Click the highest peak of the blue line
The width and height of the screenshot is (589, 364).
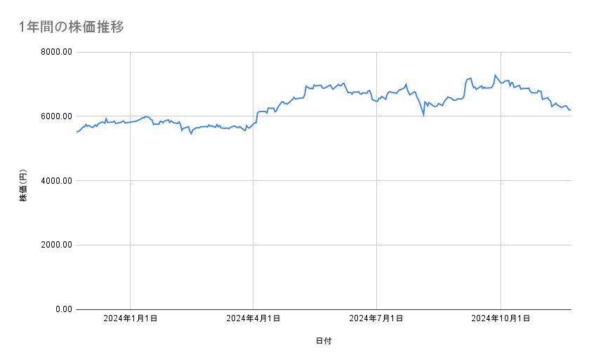coord(495,75)
